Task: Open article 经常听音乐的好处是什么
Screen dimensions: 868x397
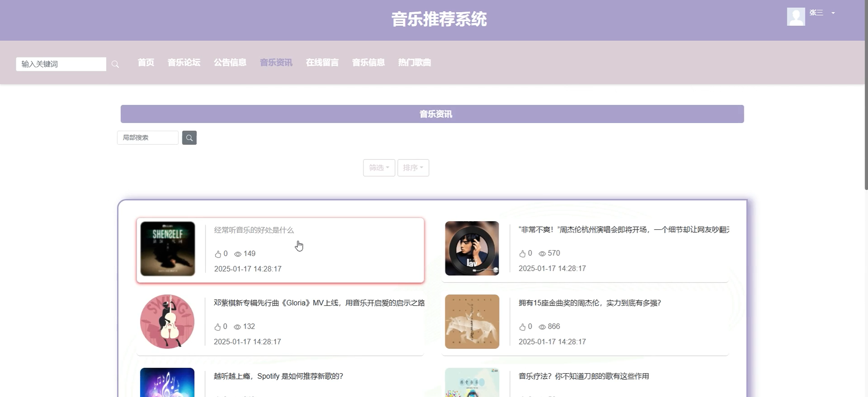Action: [x=254, y=230]
